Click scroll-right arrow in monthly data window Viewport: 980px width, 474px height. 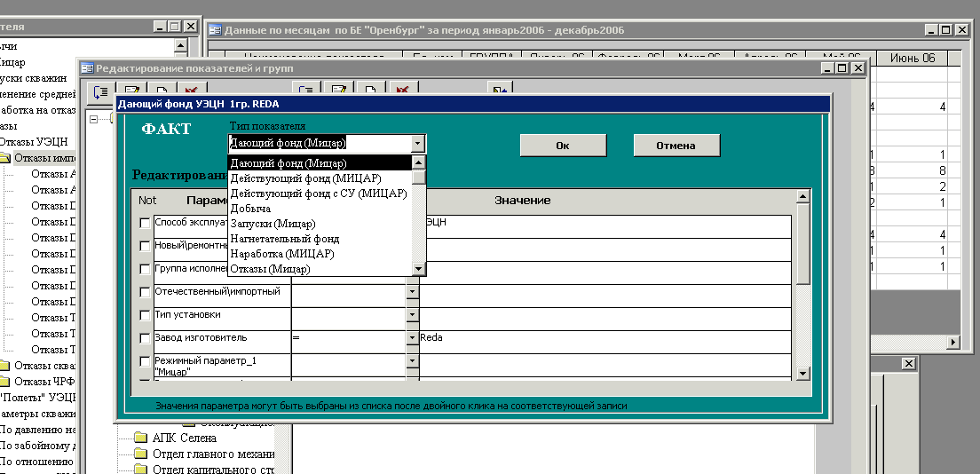click(953, 342)
